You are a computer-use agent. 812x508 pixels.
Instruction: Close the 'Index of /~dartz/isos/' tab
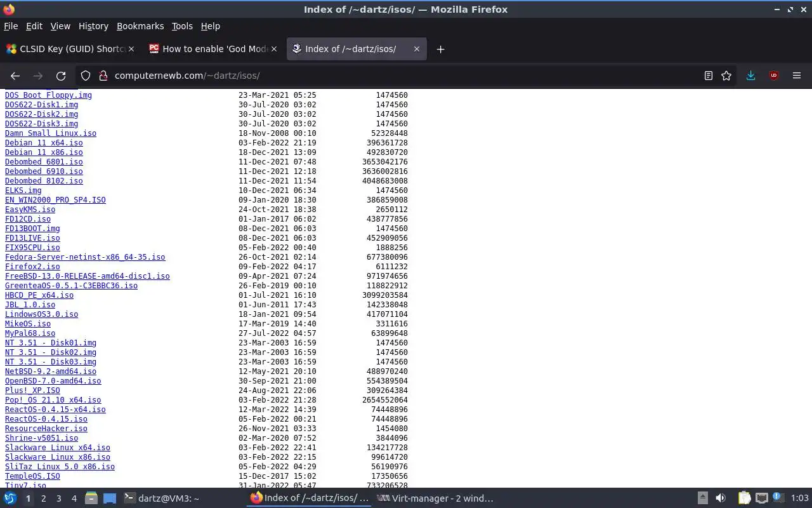pyautogui.click(x=417, y=49)
